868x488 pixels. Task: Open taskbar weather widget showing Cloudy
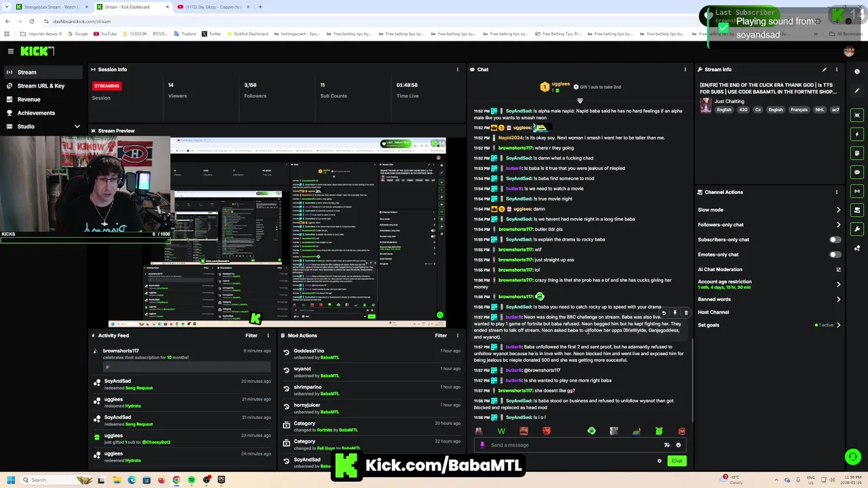pyautogui.click(x=731, y=479)
